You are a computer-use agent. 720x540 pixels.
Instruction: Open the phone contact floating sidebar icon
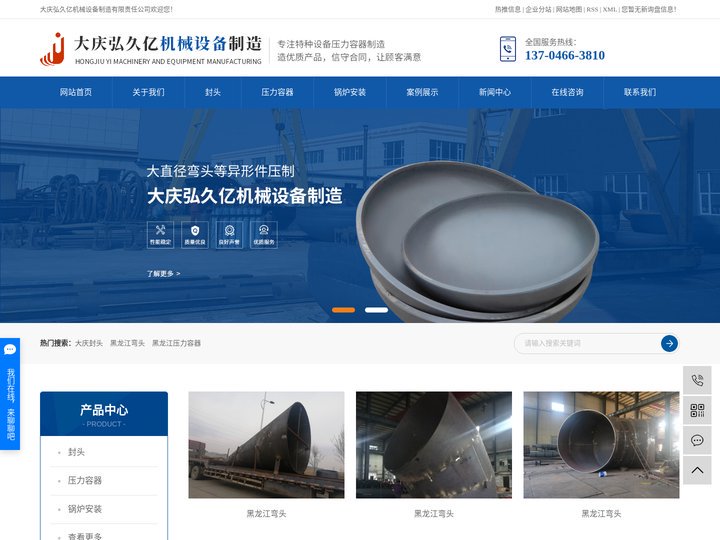pyautogui.click(x=697, y=380)
